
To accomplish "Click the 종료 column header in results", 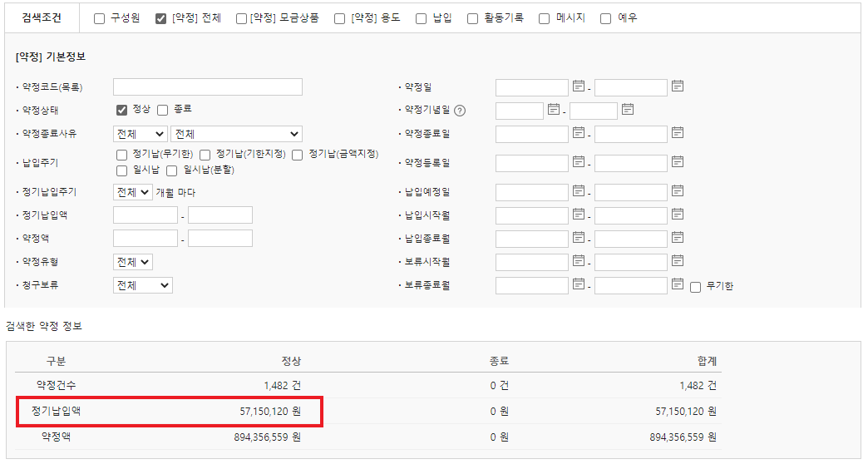I will tap(499, 362).
